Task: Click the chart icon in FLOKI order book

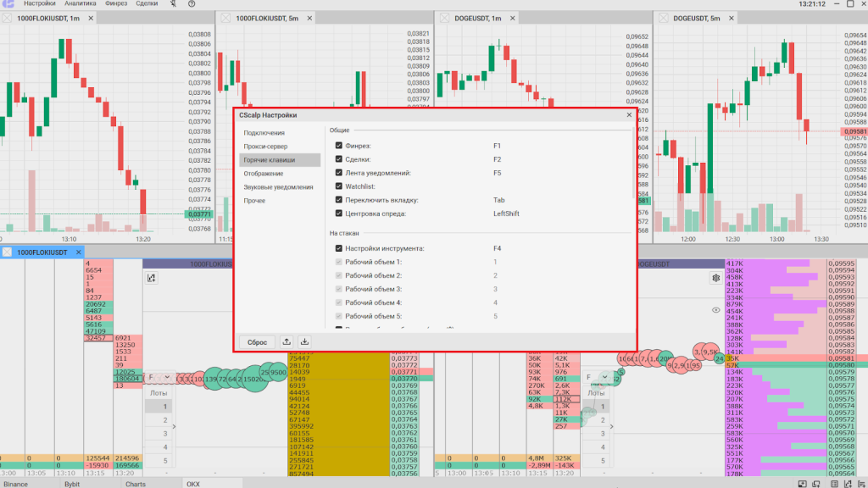Action: click(x=152, y=278)
